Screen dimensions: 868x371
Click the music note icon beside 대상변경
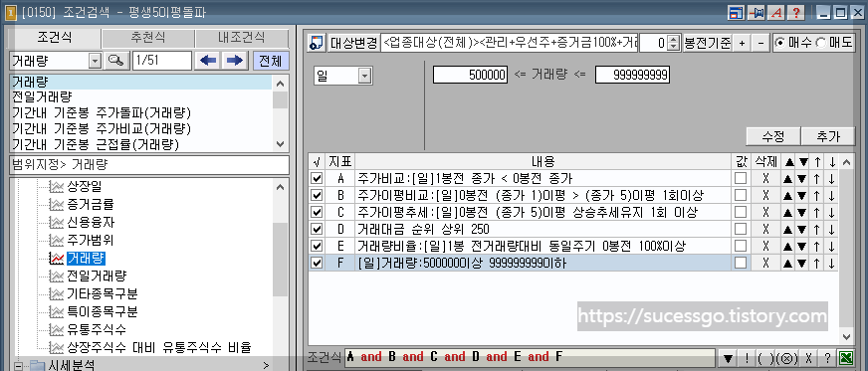pos(317,43)
